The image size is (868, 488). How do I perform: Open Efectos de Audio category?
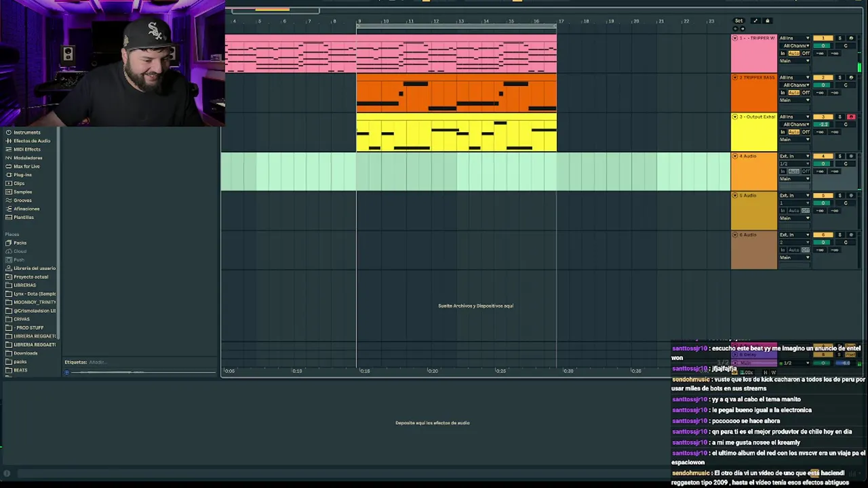(x=32, y=141)
